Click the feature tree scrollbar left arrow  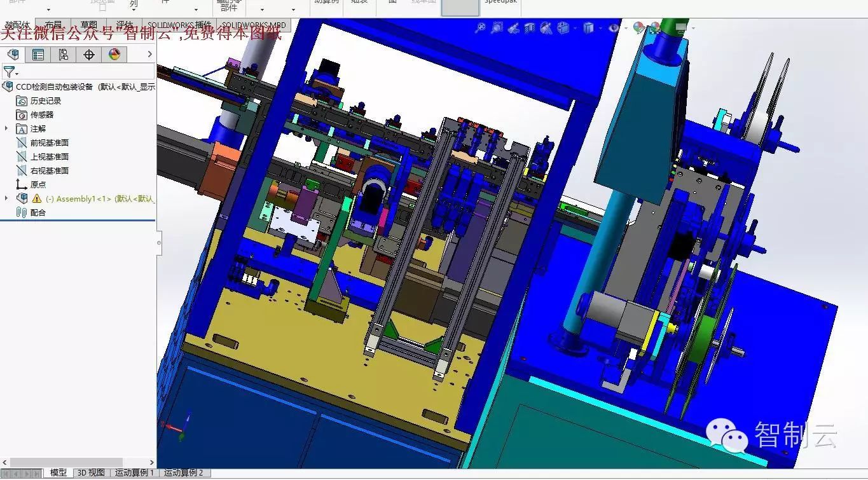point(4,462)
